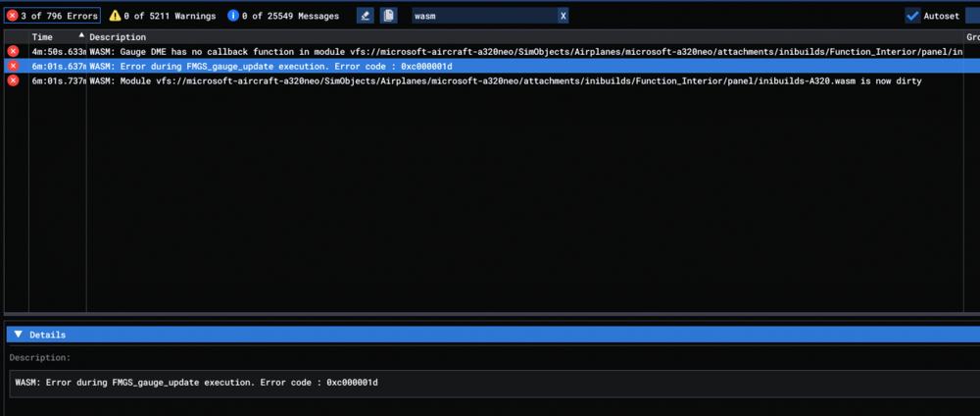Click error icon of the dirty module row
This screenshot has height=416, width=980.
click(13, 80)
